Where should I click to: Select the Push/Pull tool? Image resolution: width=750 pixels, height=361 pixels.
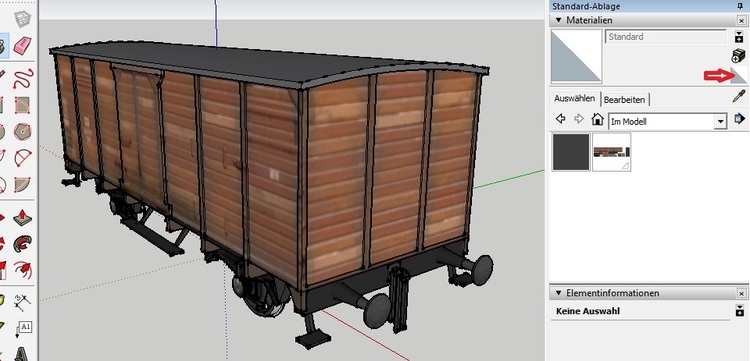pos(22,217)
